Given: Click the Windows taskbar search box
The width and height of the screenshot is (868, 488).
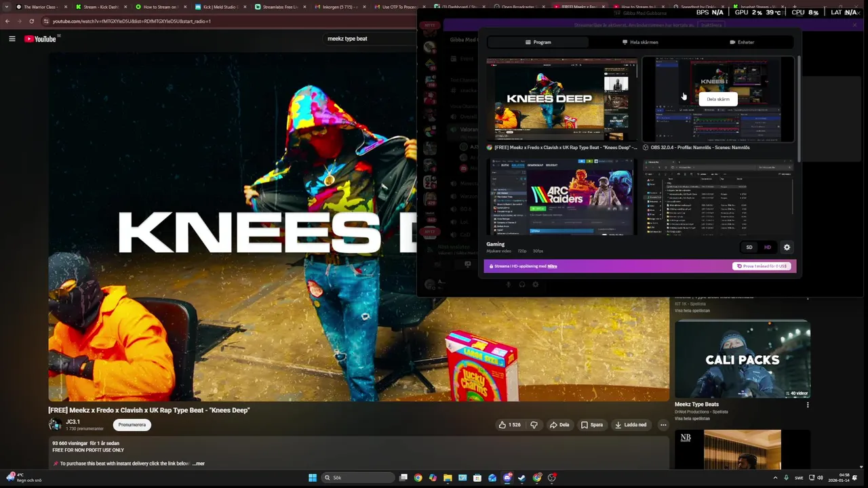Looking at the screenshot, I should (357, 478).
